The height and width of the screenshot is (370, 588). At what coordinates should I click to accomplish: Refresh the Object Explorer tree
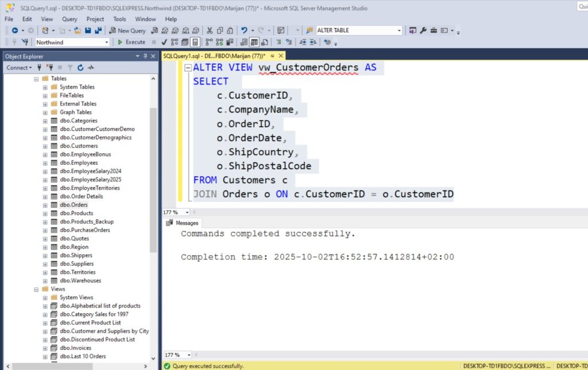80,68
